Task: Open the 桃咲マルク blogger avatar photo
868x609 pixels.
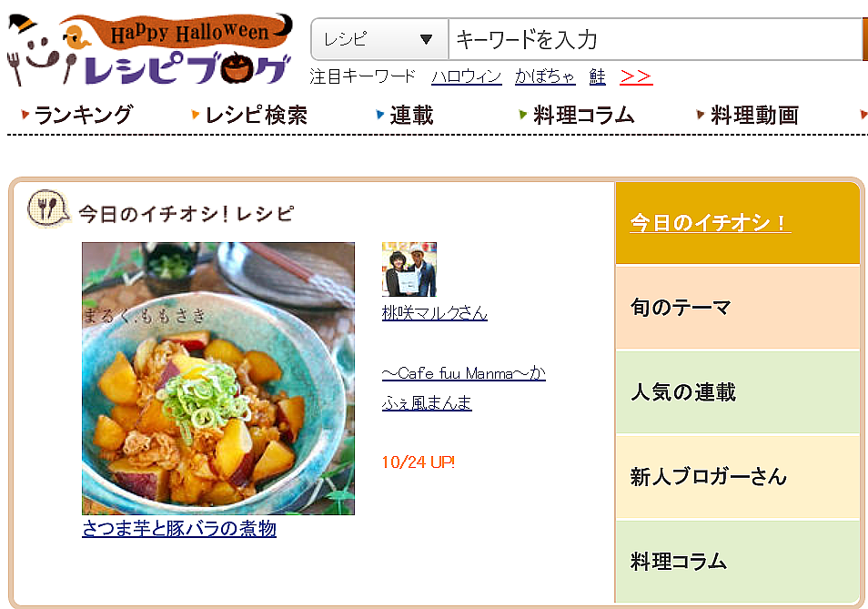Action: coord(409,269)
